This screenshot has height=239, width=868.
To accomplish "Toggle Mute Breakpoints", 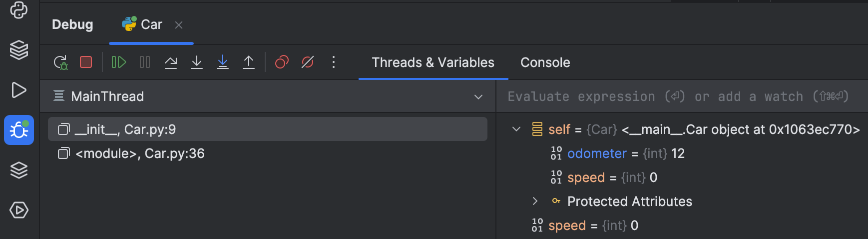I will (308, 62).
